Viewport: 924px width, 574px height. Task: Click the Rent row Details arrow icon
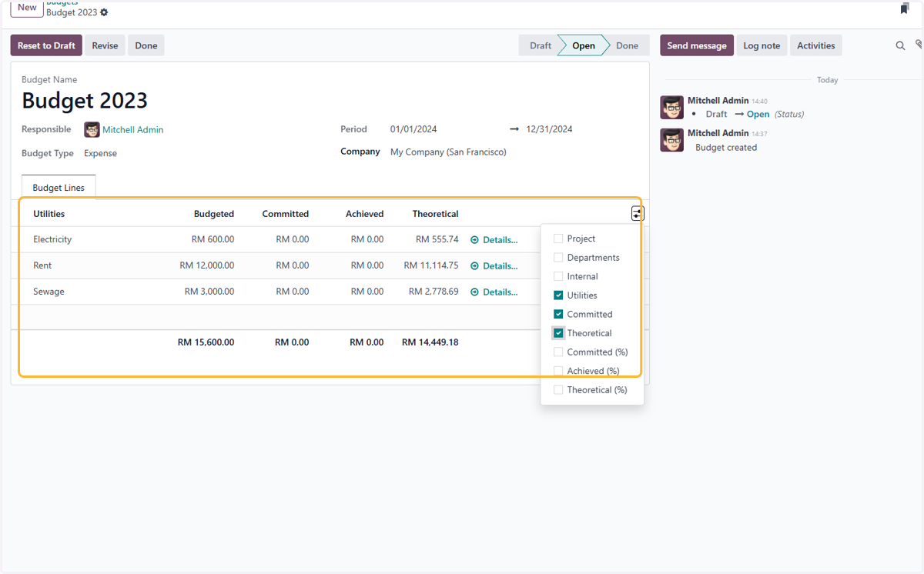[474, 266]
